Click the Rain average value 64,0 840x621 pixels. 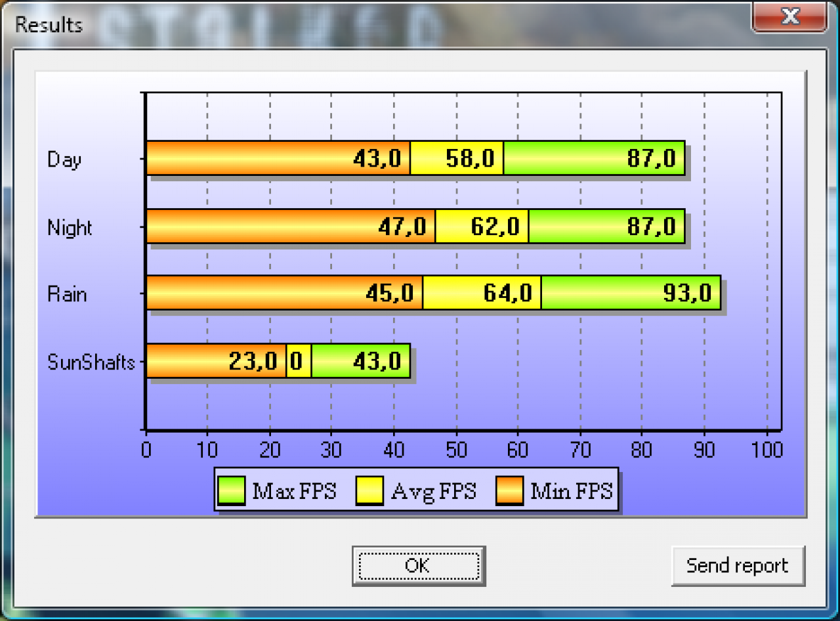[508, 293]
